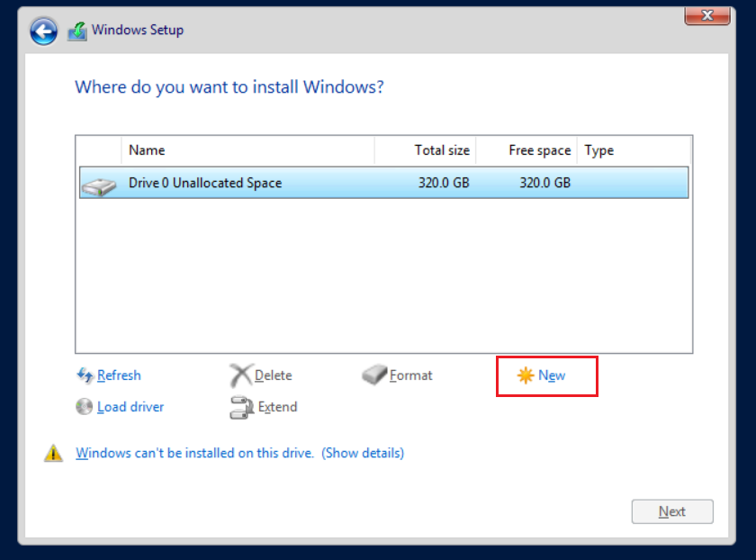Click the blue back arrow button
This screenshot has height=560, width=756.
tap(43, 32)
